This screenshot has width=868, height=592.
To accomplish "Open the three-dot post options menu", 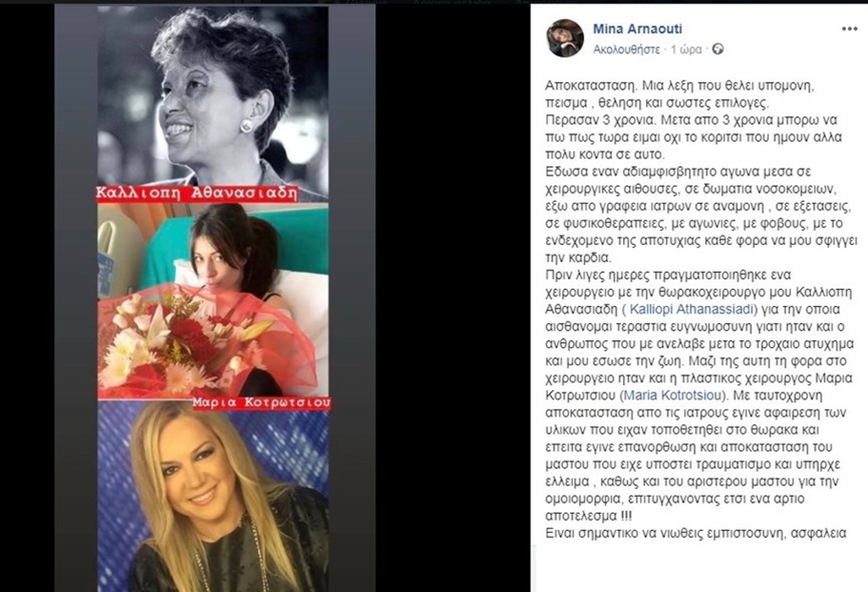I will pos(849,29).
